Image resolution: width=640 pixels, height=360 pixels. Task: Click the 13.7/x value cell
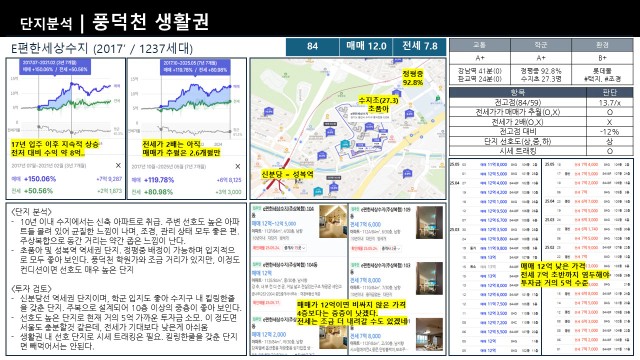tap(609, 102)
